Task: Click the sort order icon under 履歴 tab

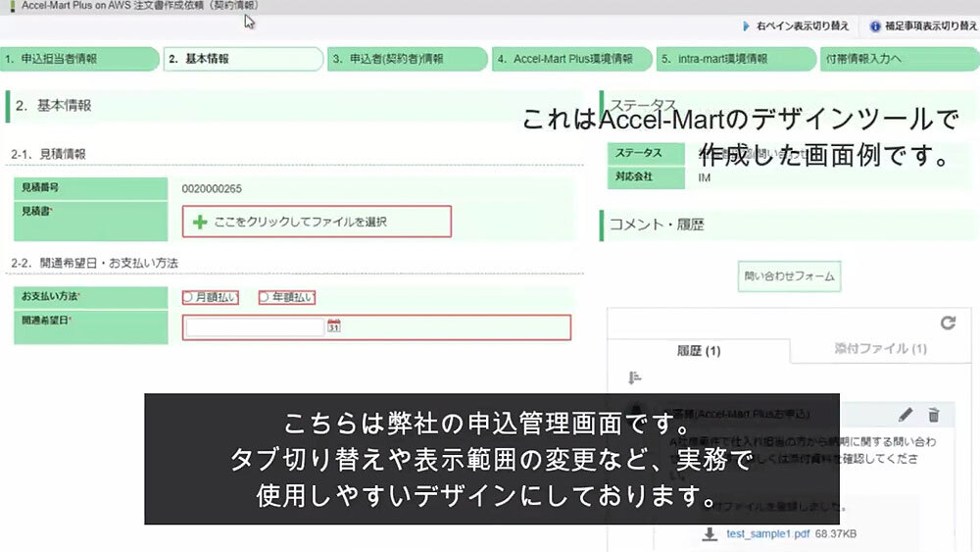Action: coord(633,377)
